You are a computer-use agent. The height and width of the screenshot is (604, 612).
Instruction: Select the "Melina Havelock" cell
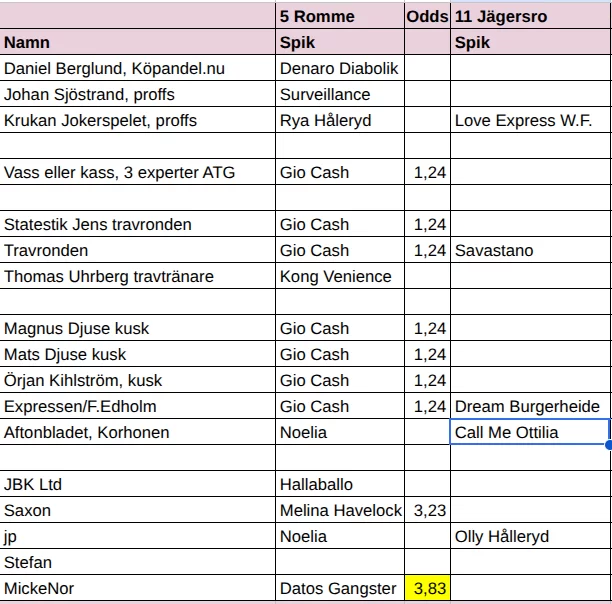pos(339,511)
